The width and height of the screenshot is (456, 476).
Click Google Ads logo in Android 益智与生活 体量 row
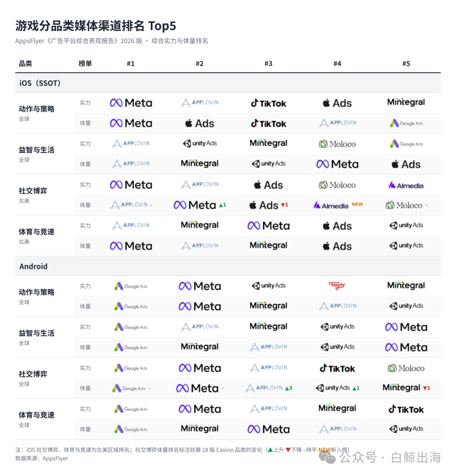click(x=131, y=347)
